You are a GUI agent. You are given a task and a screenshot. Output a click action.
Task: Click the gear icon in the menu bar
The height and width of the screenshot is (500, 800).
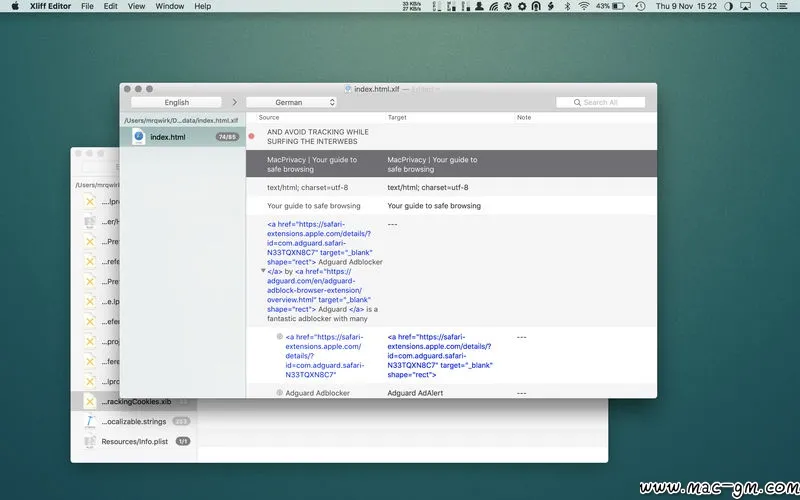522,6
